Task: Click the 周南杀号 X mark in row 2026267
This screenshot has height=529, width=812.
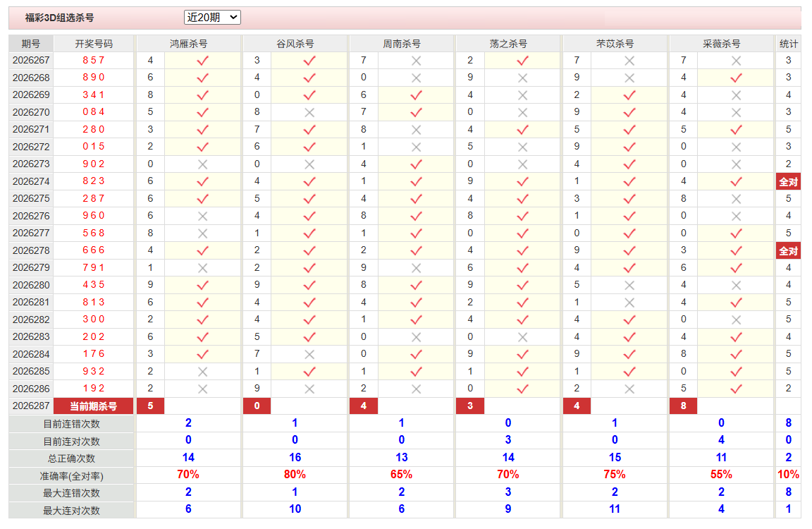Action: pos(416,61)
